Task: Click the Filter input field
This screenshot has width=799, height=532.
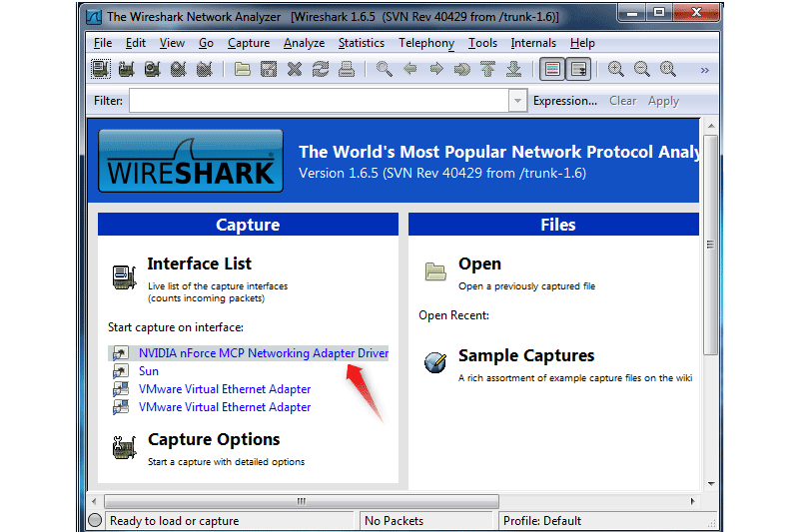Action: click(x=319, y=101)
